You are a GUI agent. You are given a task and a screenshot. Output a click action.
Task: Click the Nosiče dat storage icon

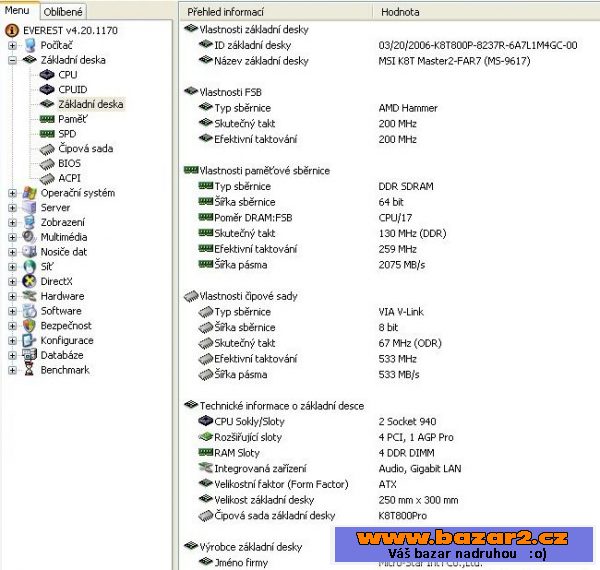[x=29, y=252]
